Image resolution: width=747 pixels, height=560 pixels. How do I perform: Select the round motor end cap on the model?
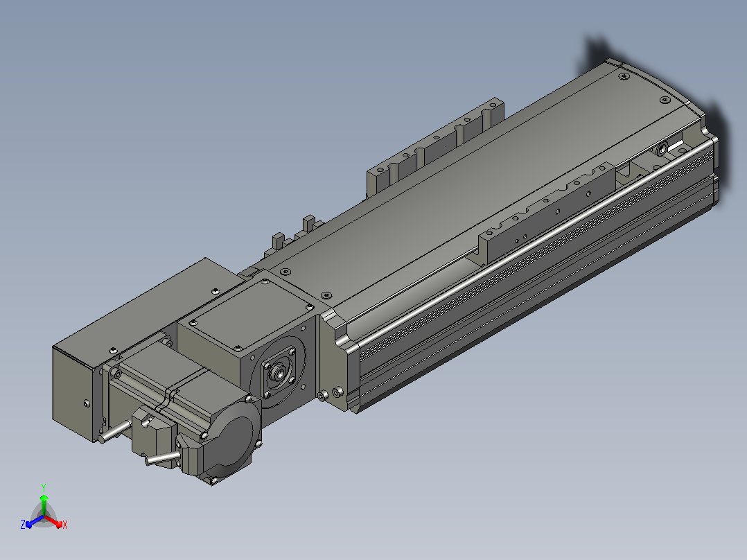point(233,440)
